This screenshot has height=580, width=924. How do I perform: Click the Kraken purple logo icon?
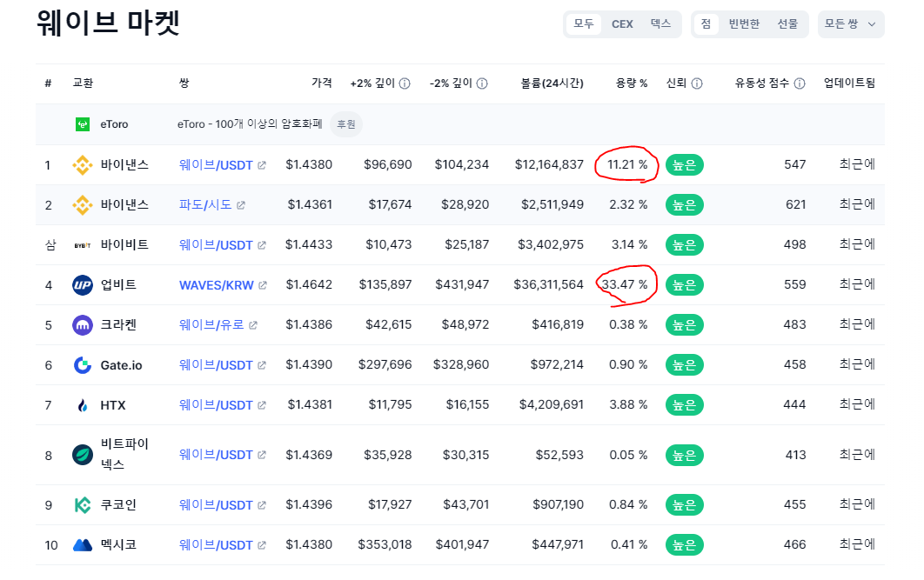[x=83, y=325]
